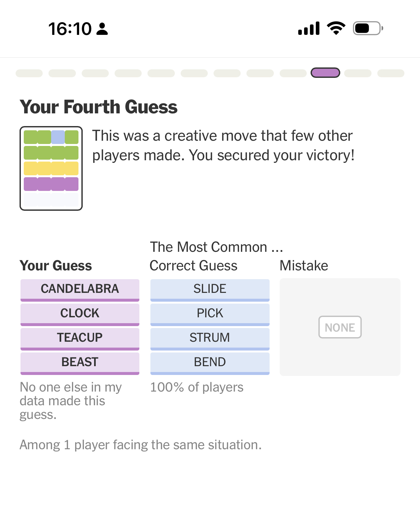Image resolution: width=420 pixels, height=531 pixels.
Task: Tap the BEAST word tile
Action: (x=80, y=363)
